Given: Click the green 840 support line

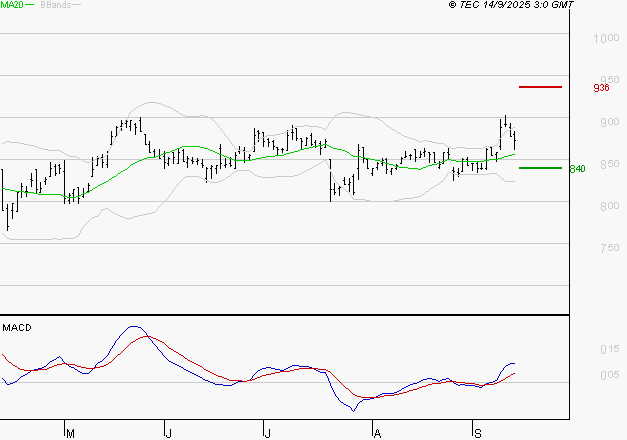Looking at the screenshot, I should pos(540,168).
